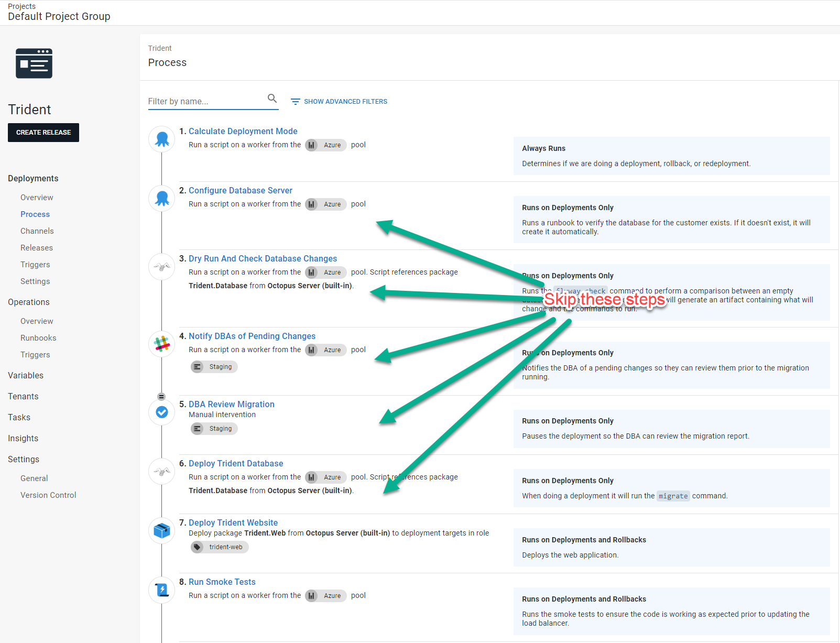Expand SHOW ADVANCED FILTERS
The width and height of the screenshot is (840, 643).
point(339,101)
